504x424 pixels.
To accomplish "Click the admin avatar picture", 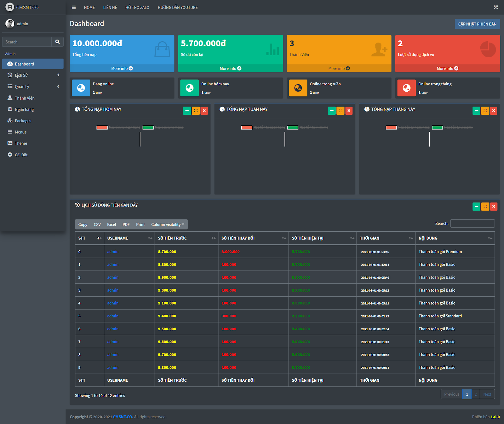I will tap(10, 24).
